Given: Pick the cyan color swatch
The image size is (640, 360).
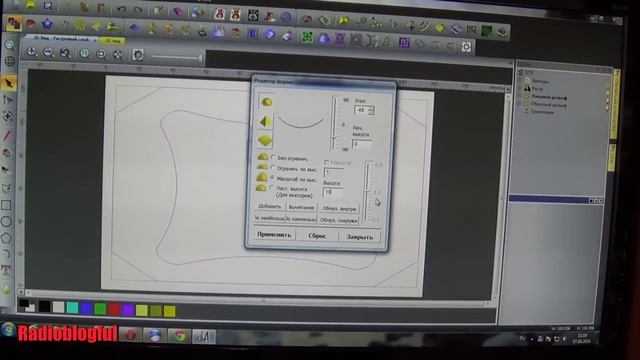Looking at the screenshot, I should (72, 308).
